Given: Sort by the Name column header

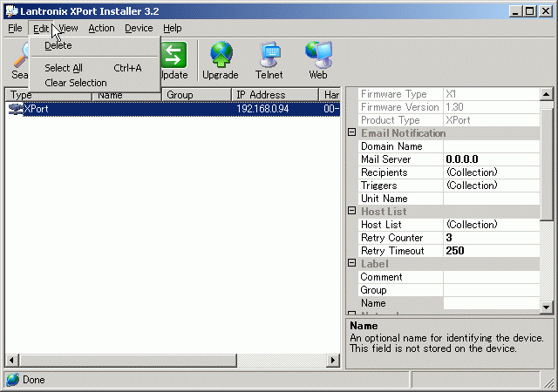Looking at the screenshot, I should click(127, 95).
